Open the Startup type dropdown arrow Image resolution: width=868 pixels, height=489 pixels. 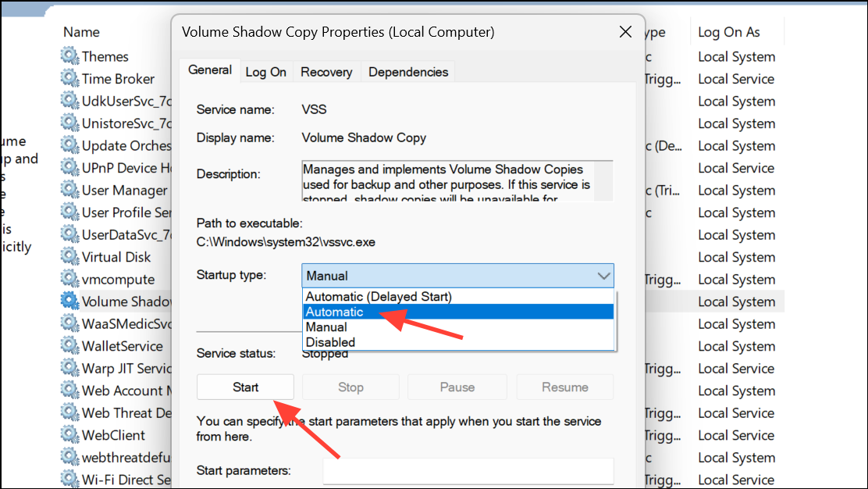coord(603,276)
